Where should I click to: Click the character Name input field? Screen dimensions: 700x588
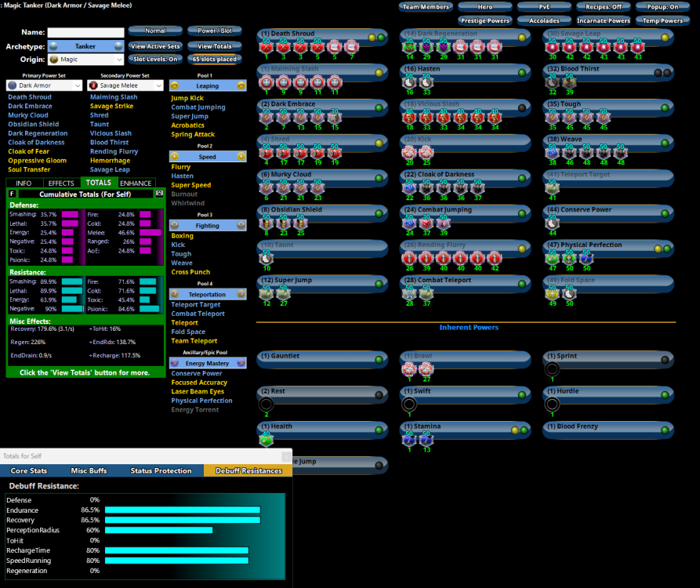click(85, 32)
